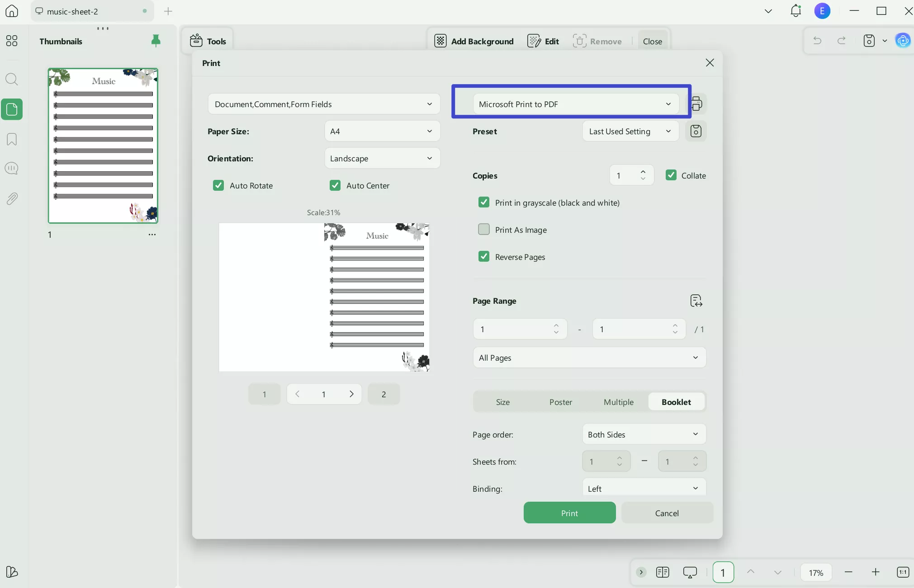The width and height of the screenshot is (914, 588).
Task: Enable Print As Image
Action: point(484,229)
